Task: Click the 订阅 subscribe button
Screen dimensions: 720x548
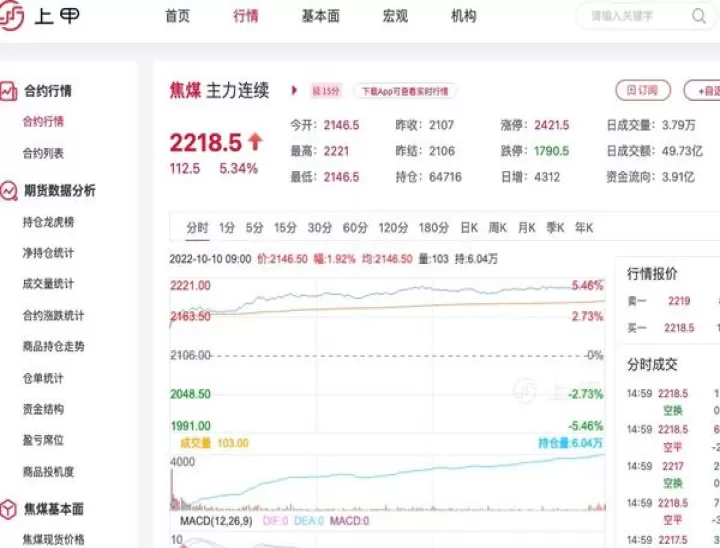Action: click(x=643, y=90)
